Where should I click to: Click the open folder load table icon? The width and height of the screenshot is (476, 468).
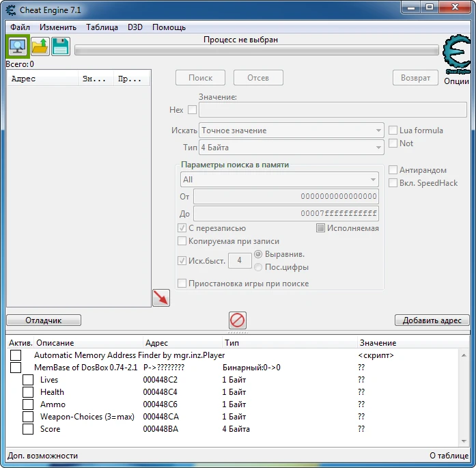(40, 46)
